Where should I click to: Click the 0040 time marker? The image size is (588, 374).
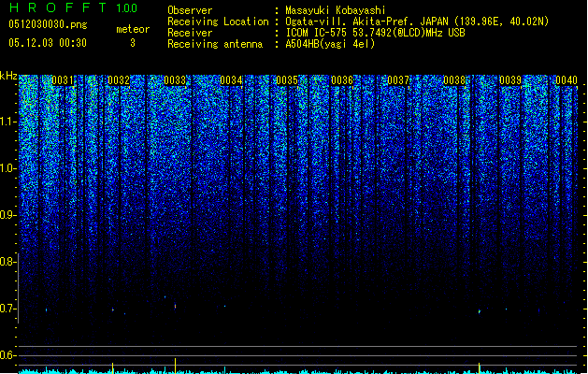pos(566,80)
